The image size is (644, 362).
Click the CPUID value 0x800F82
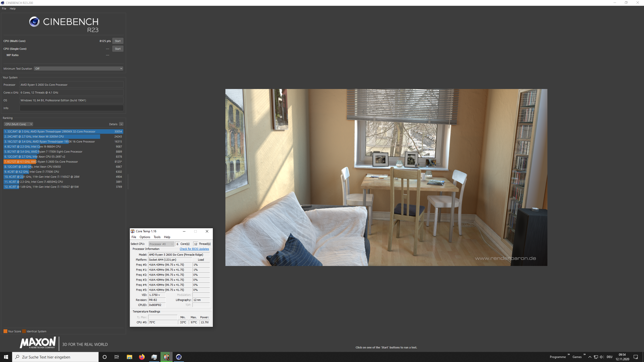click(157, 305)
